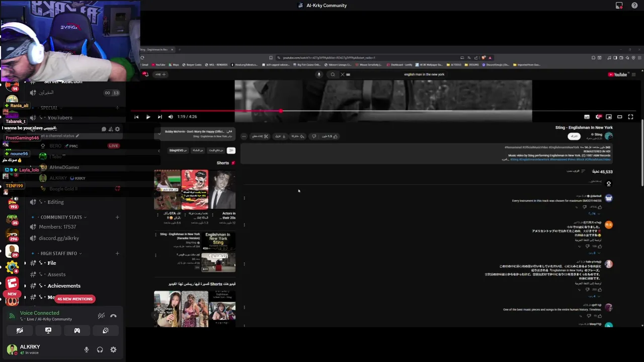
Task: Share your screen in voice panel
Action: (48, 331)
